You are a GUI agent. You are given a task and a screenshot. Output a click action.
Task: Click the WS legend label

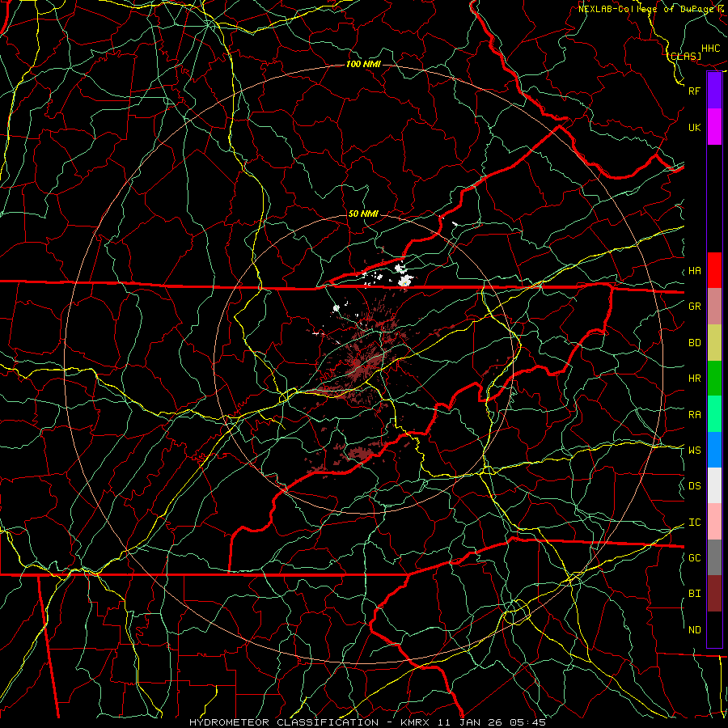tap(694, 450)
